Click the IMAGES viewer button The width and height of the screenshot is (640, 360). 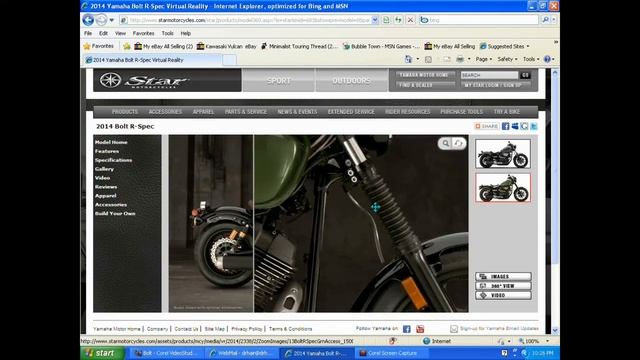click(503, 276)
